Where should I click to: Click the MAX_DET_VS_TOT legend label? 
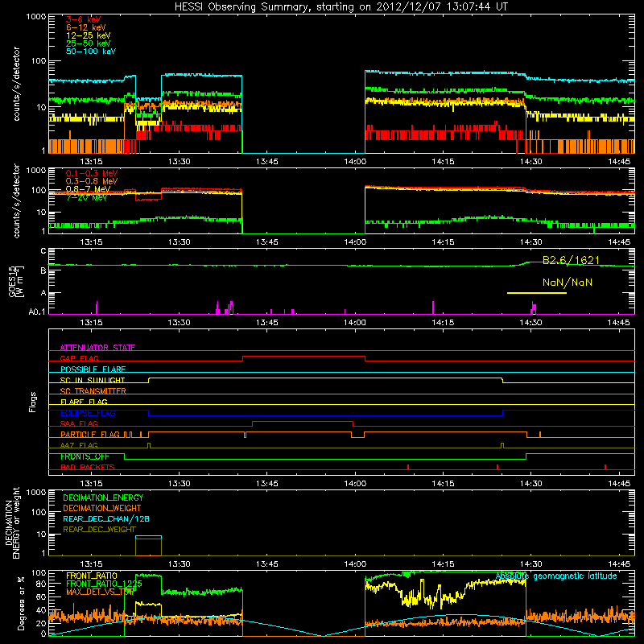100,592
